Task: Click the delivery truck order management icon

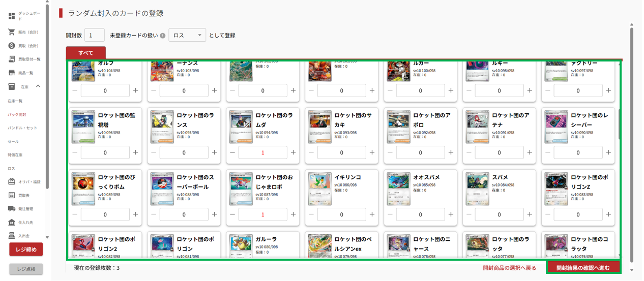Action: point(12,209)
